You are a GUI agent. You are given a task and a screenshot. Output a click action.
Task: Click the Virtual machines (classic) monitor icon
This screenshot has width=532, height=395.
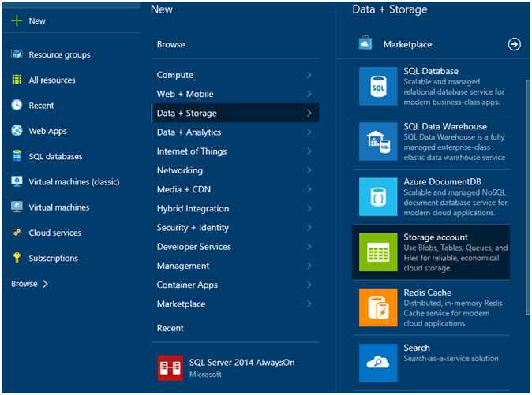(x=17, y=181)
